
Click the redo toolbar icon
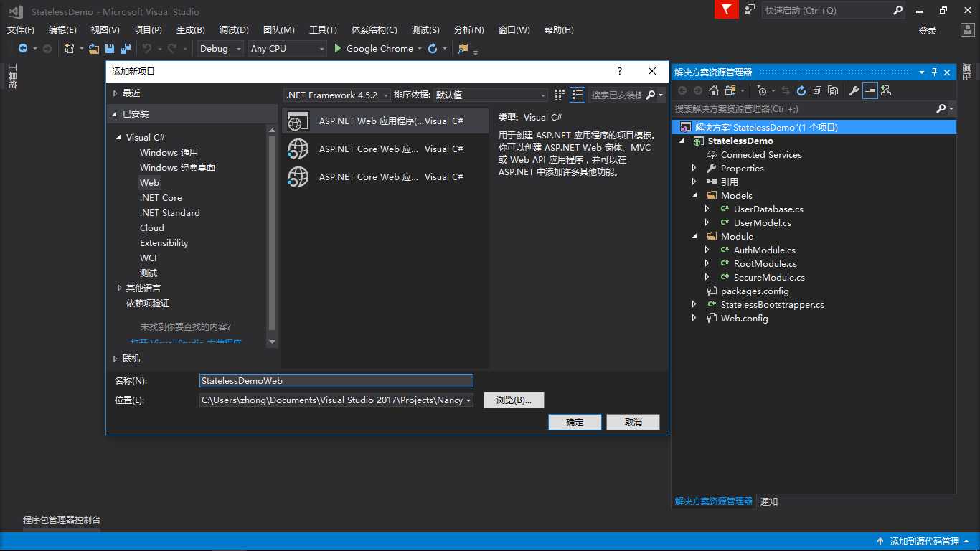coord(172,49)
